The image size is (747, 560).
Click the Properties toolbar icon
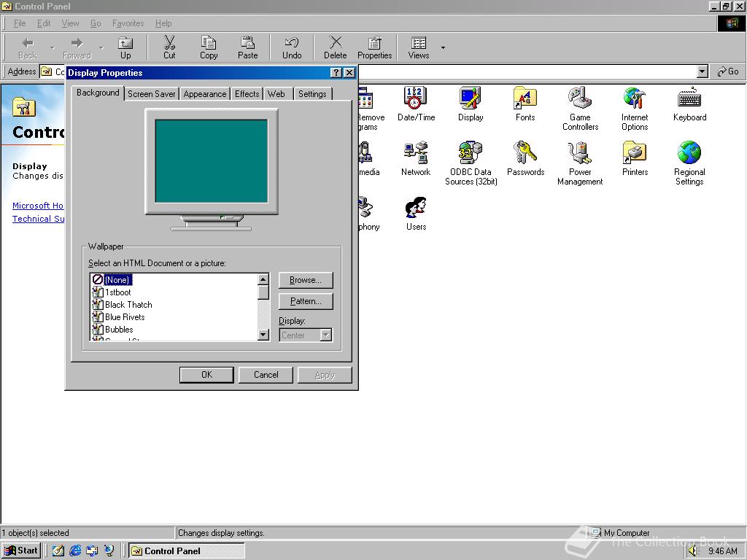(374, 47)
